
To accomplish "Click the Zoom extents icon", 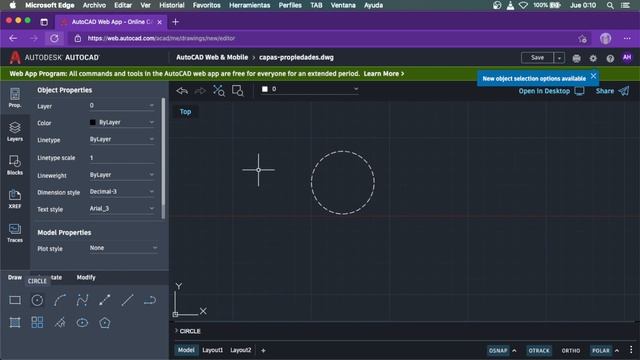I will (219, 91).
